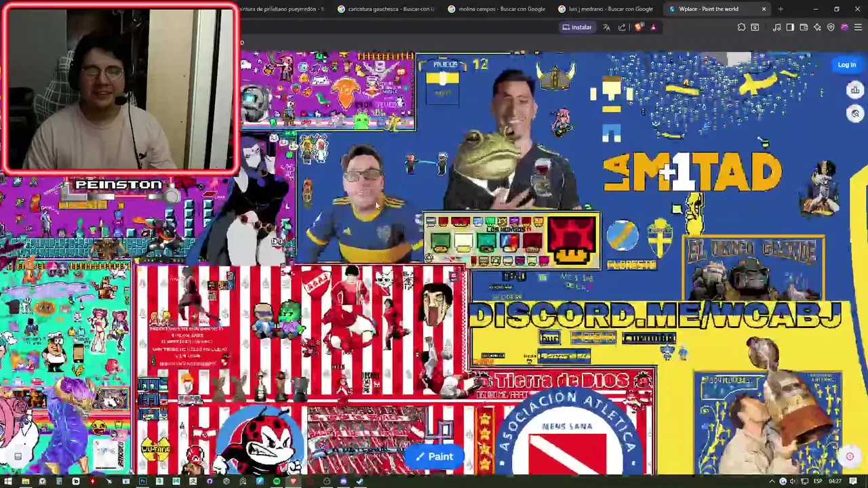Click the Brave Rewards triangle icon
The height and width of the screenshot is (488, 868).
653,27
